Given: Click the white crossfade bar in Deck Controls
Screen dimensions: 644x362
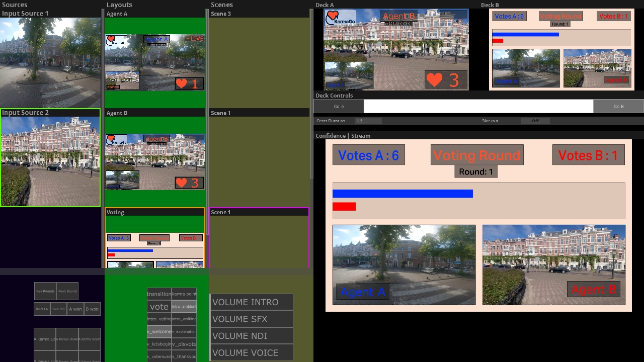Looking at the screenshot, I should pyautogui.click(x=478, y=106).
